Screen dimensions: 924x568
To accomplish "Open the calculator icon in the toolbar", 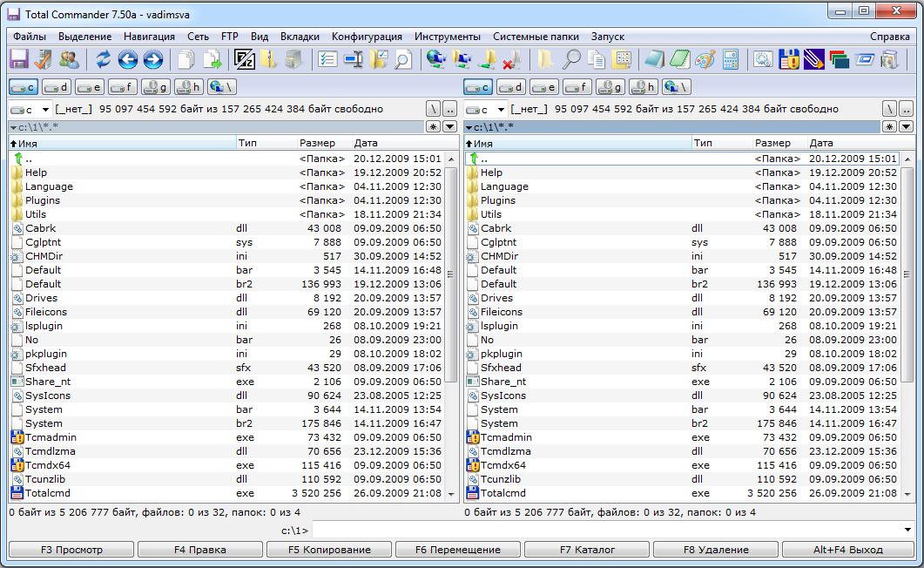I will click(x=730, y=59).
